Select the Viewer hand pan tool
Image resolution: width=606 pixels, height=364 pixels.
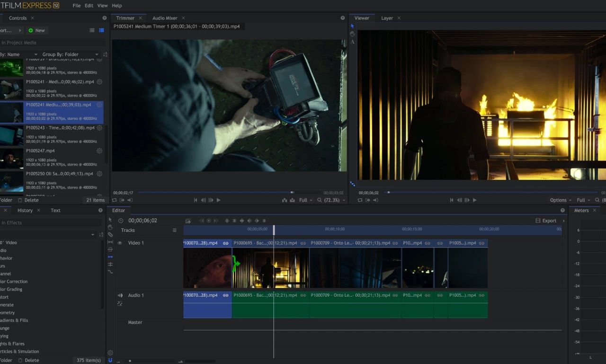[352, 34]
